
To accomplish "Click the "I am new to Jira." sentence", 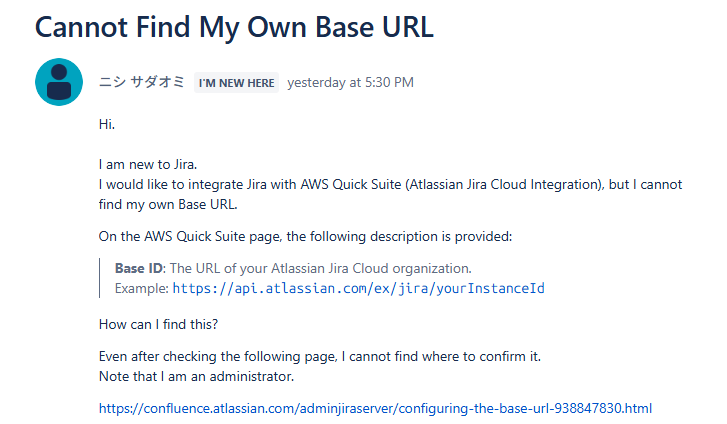I will pyautogui.click(x=155, y=165).
